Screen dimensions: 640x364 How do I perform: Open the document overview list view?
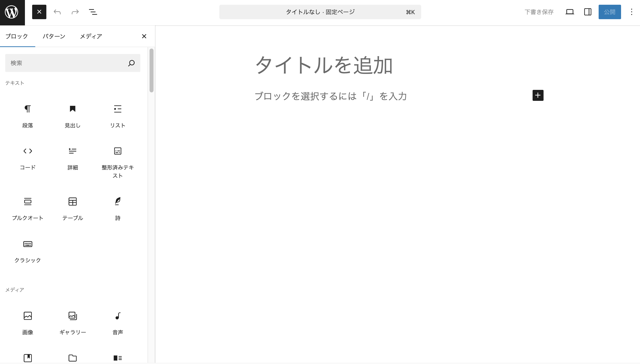(93, 12)
